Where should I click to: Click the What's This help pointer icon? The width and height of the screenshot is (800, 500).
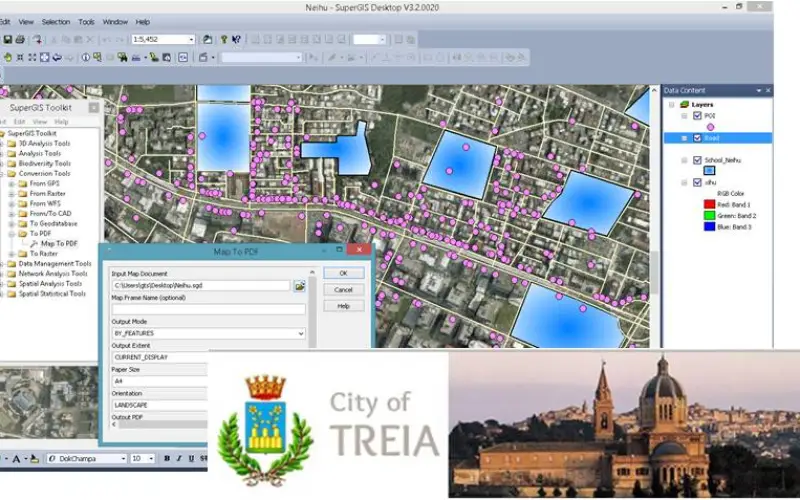236,39
